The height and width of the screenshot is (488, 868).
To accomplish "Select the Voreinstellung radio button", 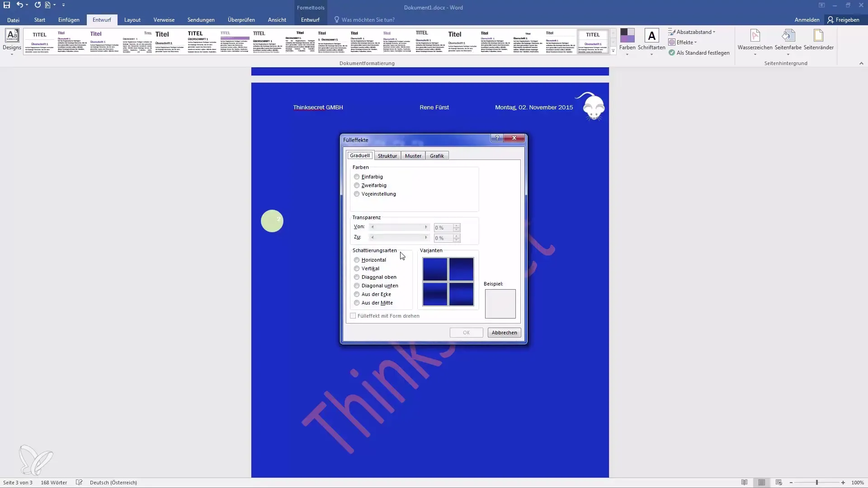I will pos(357,194).
